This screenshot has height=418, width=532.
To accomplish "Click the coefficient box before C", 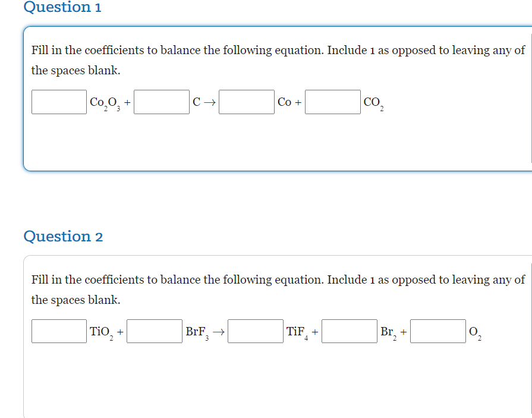I will [161, 102].
